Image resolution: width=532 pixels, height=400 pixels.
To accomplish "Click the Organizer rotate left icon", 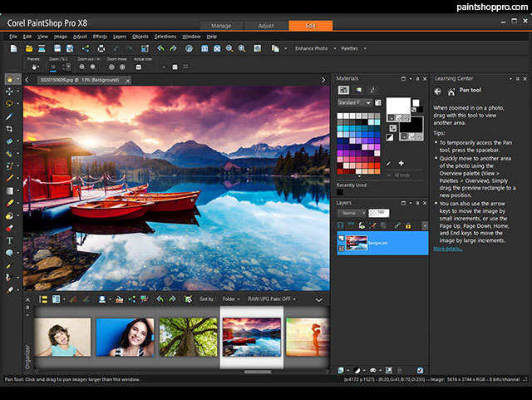I will (x=160, y=299).
